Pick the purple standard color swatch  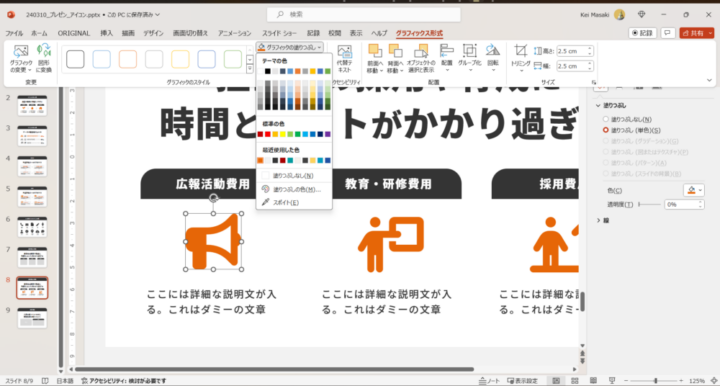327,134
